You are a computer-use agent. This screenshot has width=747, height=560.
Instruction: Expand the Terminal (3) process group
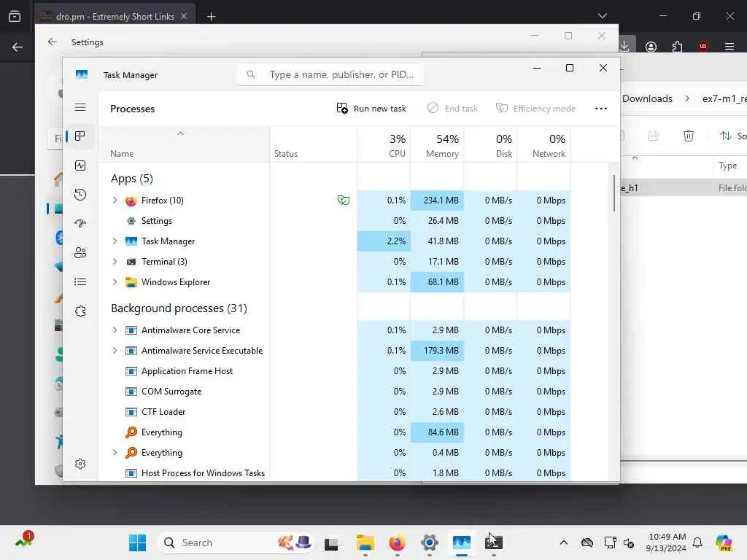[115, 262]
